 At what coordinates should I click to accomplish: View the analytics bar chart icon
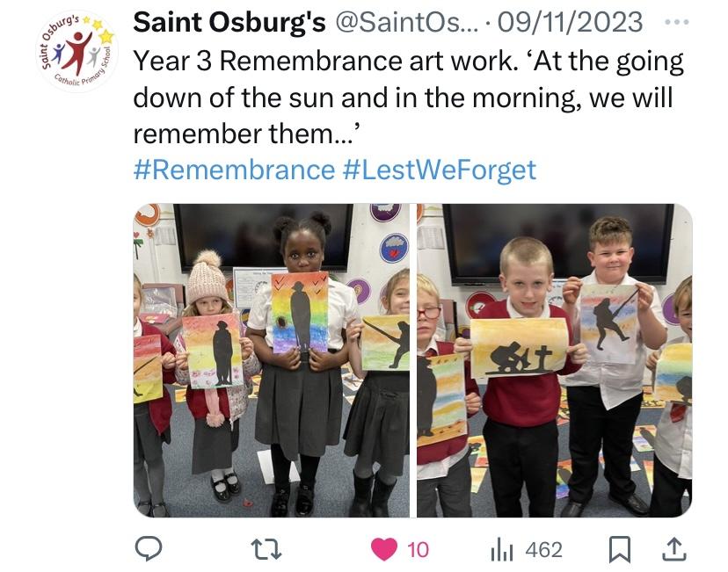(x=501, y=550)
